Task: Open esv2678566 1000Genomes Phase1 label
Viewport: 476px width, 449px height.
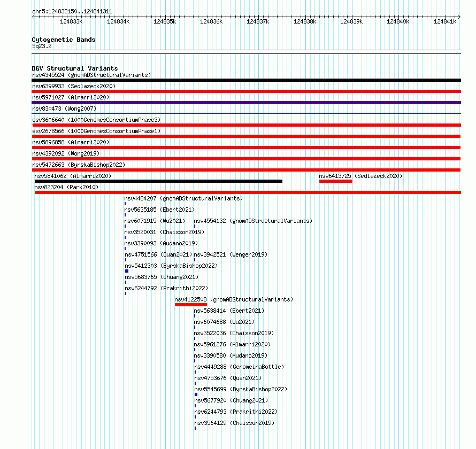Action: coord(96,131)
